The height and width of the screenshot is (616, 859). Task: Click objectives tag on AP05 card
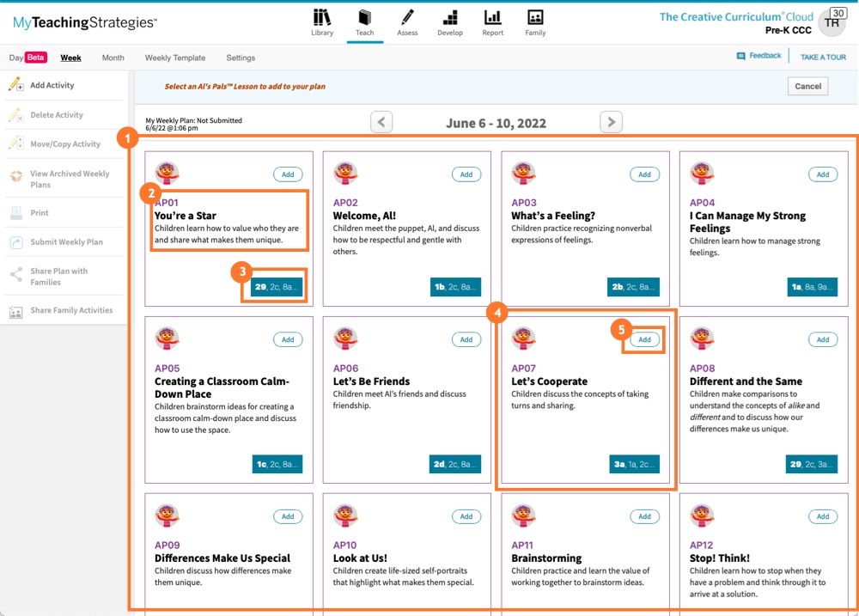coord(277,465)
